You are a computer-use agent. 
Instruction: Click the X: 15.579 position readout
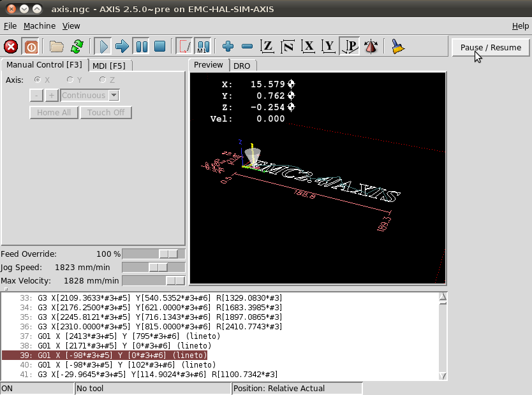[x=258, y=84]
